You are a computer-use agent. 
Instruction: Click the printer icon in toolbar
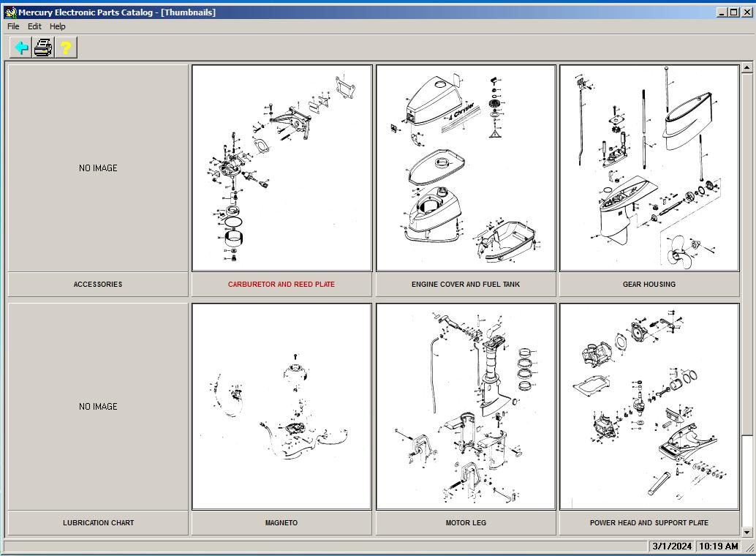pos(43,48)
